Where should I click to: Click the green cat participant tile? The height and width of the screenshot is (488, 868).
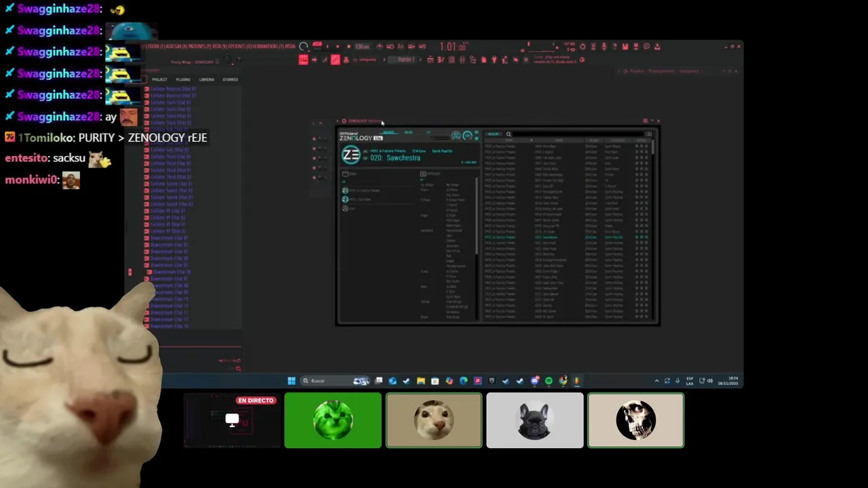(x=333, y=421)
